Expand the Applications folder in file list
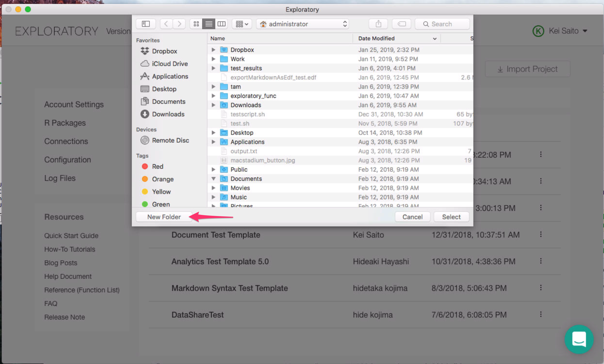 [213, 142]
